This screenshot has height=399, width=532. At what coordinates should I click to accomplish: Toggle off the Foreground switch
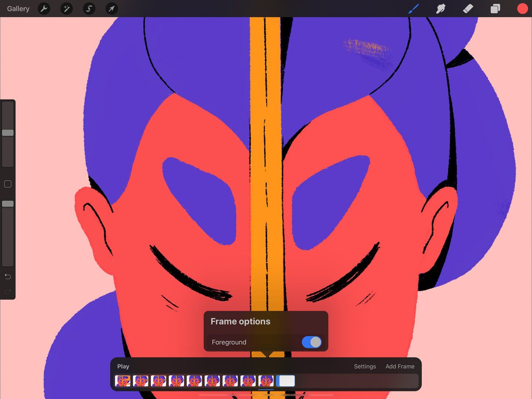coord(311,342)
